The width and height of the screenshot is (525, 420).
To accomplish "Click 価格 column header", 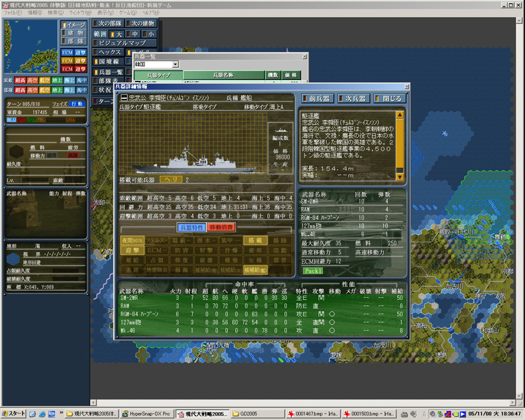I will 291,75.
